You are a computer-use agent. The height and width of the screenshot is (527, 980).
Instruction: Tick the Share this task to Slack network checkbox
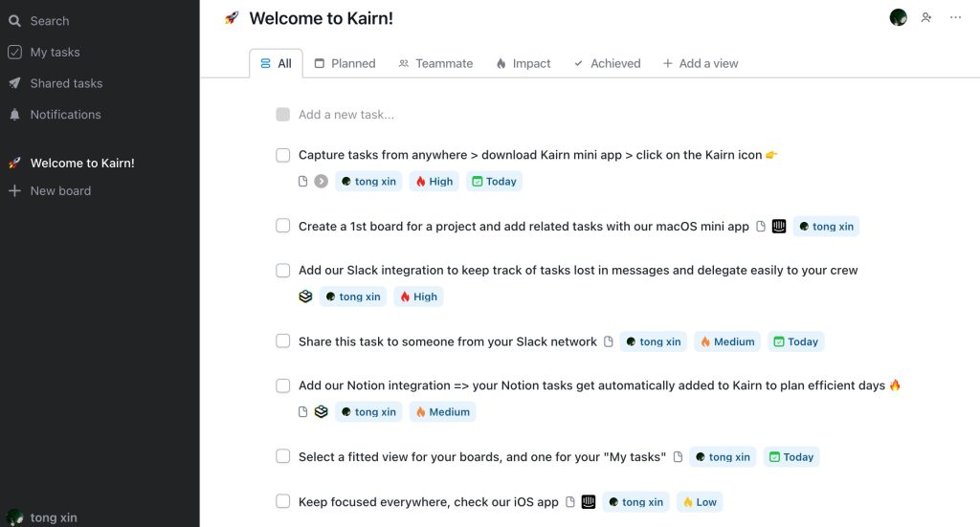283,340
